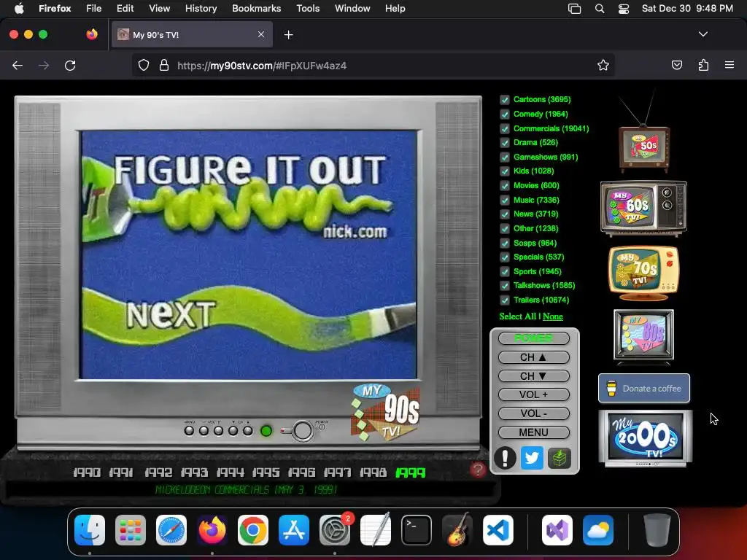Uncheck the Movies (600) checkbox

[x=505, y=186]
